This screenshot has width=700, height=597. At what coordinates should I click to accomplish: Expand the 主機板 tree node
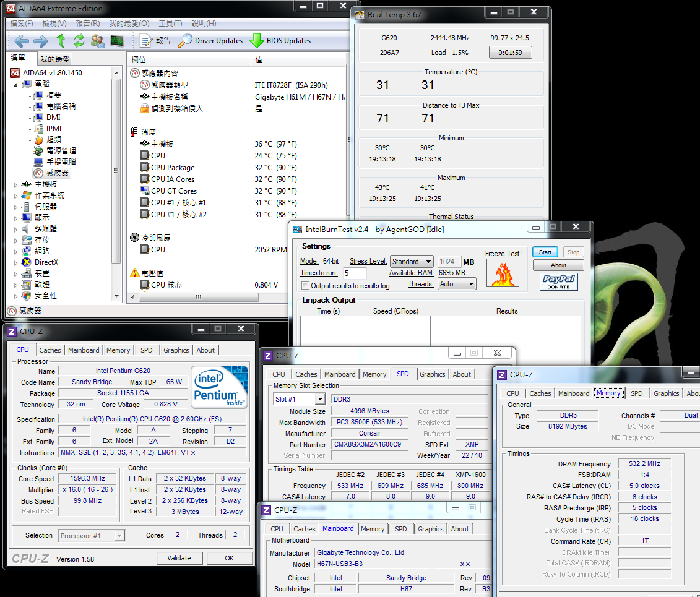tap(15, 185)
